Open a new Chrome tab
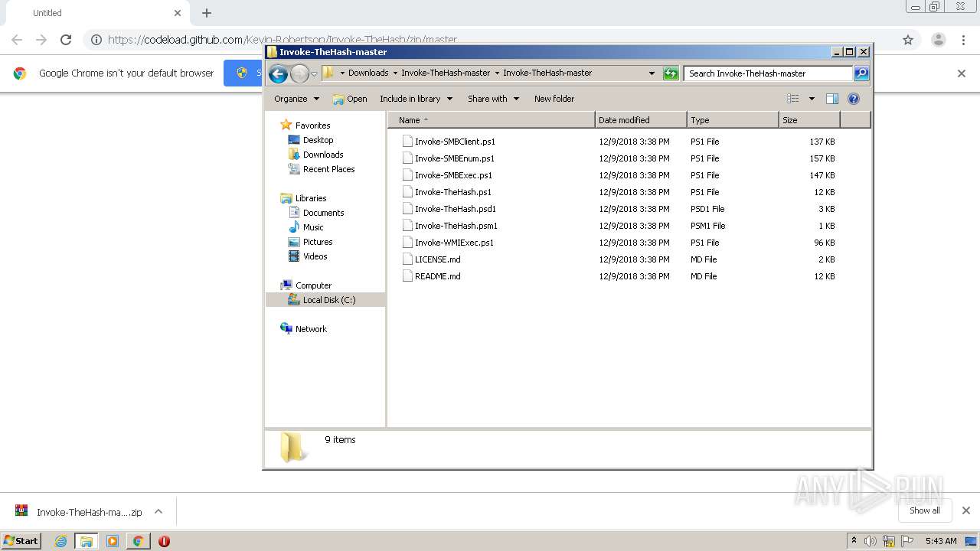980x551 pixels. pyautogui.click(x=207, y=13)
